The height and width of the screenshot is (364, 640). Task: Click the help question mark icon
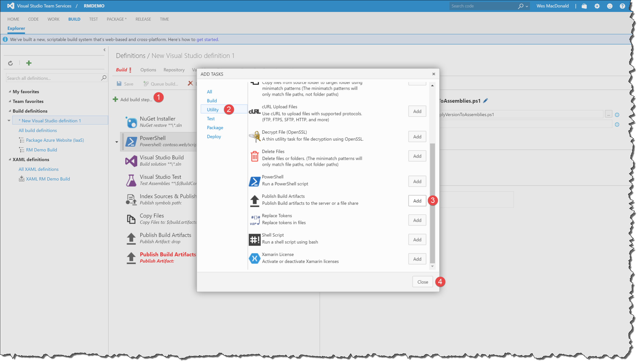[x=622, y=6]
